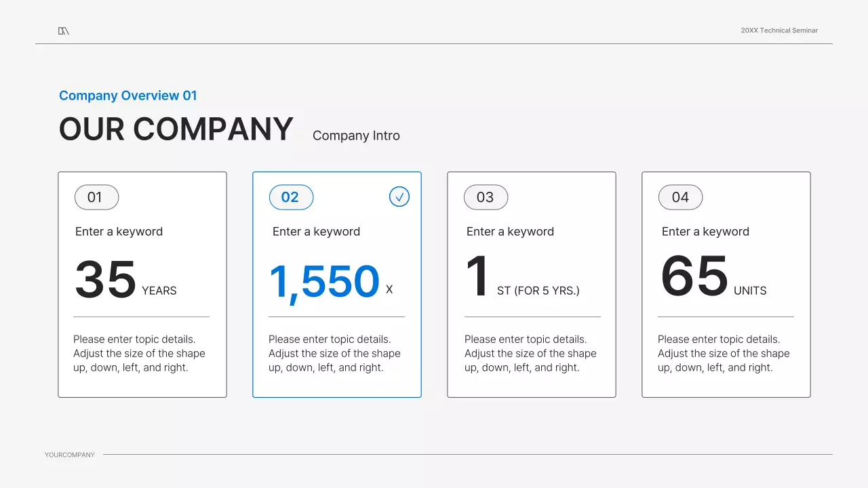Select topic details text in card 03
This screenshot has width=868, height=488.
pos(530,354)
